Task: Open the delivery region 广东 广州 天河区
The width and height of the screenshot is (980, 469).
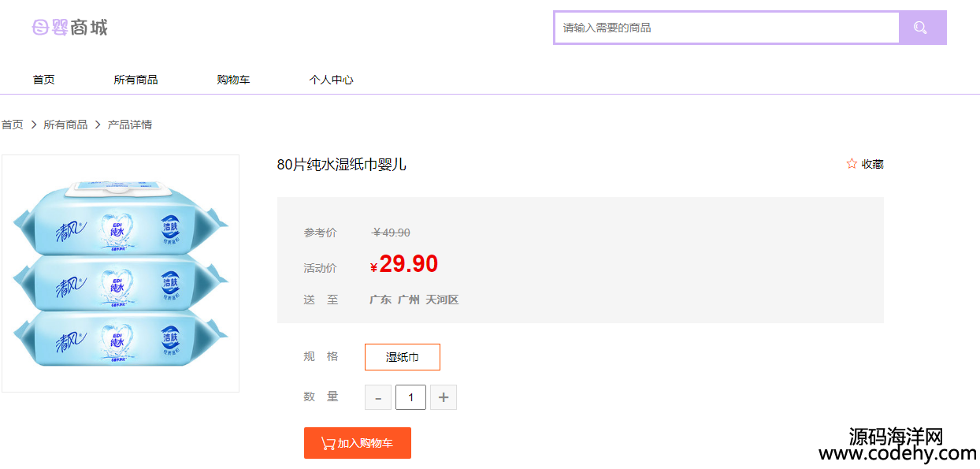Action: click(x=414, y=300)
